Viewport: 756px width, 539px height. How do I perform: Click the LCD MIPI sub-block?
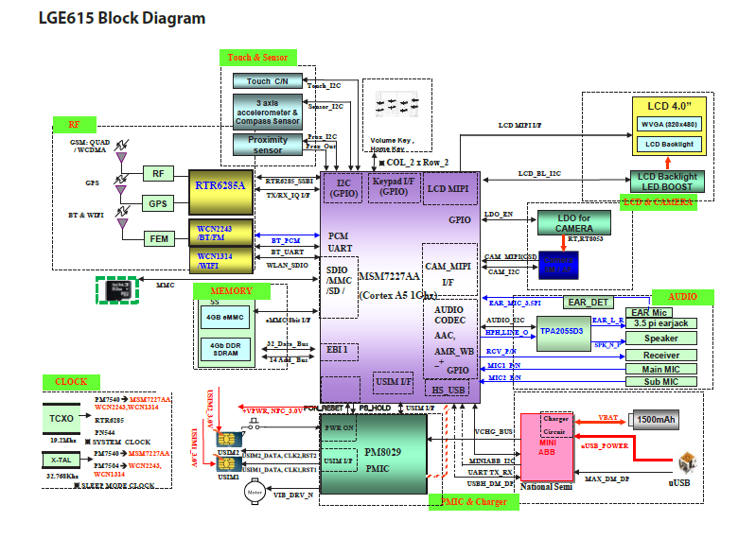point(449,189)
